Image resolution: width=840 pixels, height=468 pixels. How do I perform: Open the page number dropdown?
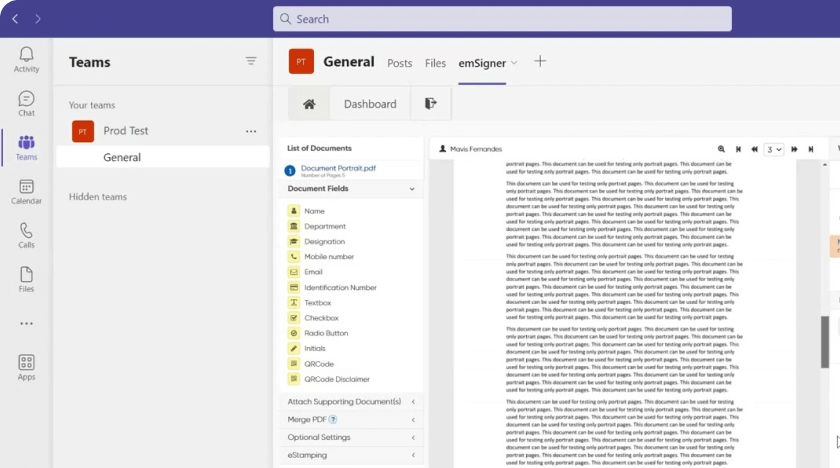tap(774, 149)
